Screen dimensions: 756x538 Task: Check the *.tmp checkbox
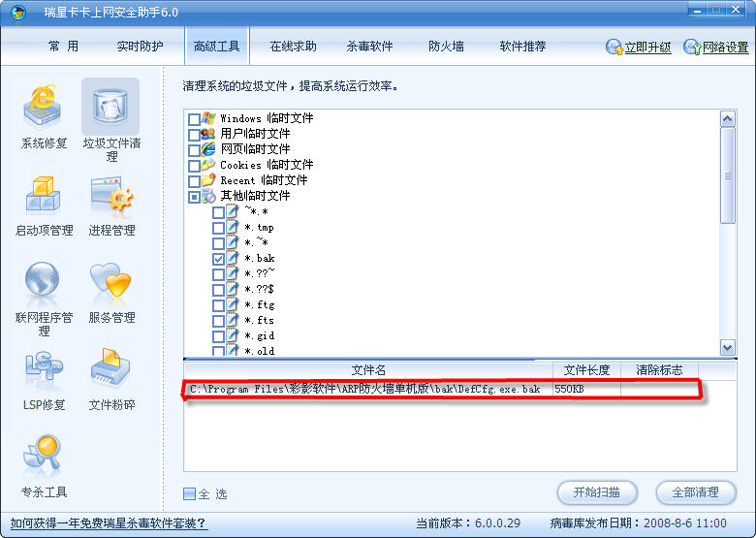click(218, 228)
